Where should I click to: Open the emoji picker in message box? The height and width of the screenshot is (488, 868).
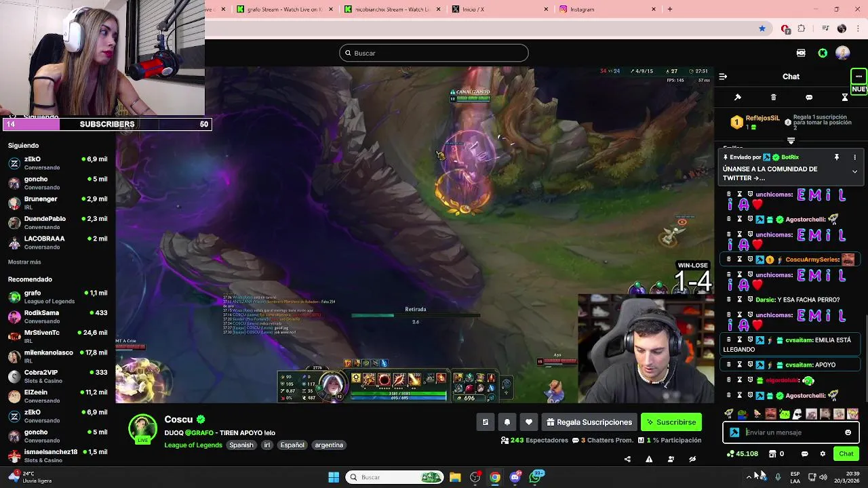tap(848, 432)
